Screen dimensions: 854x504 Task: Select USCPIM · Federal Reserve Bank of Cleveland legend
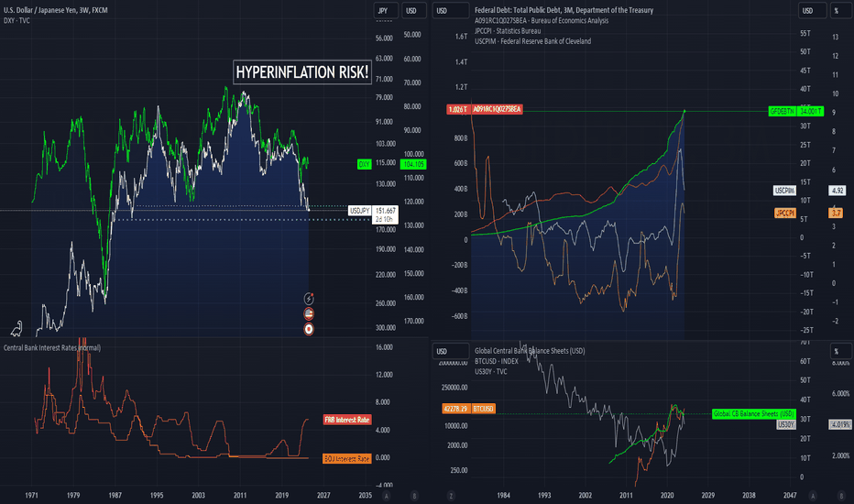click(532, 41)
